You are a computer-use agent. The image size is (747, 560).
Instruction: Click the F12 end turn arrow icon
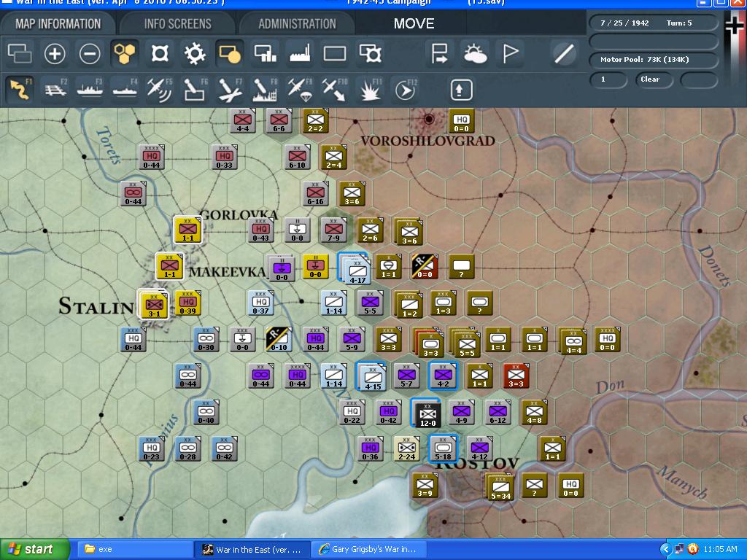coord(406,90)
